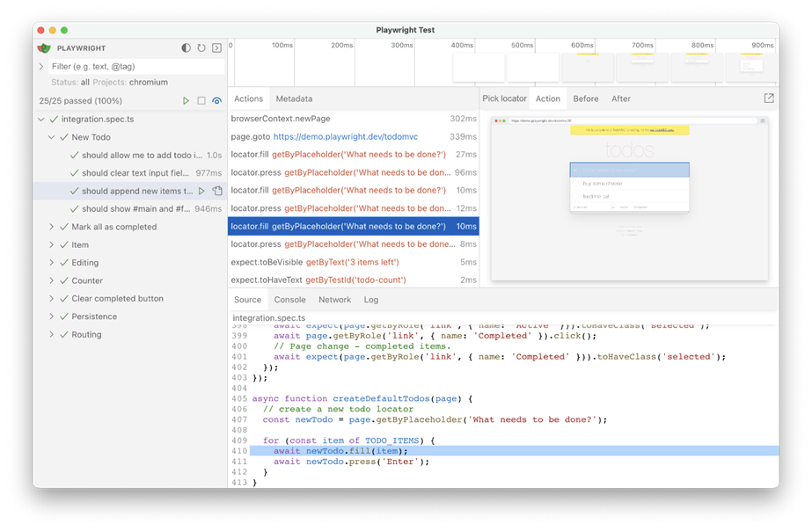Run all tests with the play button

pos(186,101)
